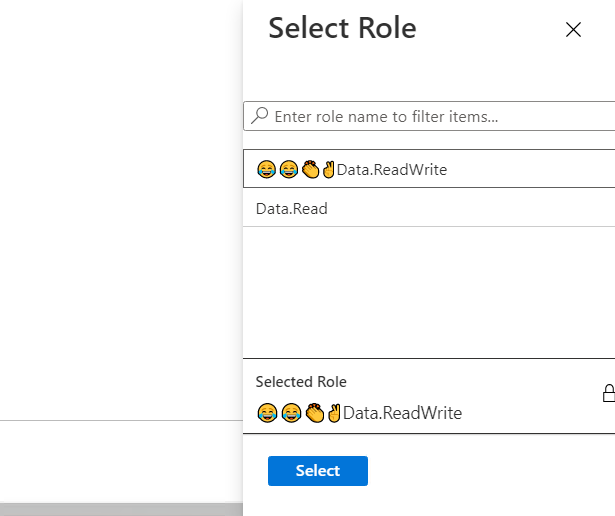Click the magnifier search icon
This screenshot has height=516, width=615.
pos(260,116)
